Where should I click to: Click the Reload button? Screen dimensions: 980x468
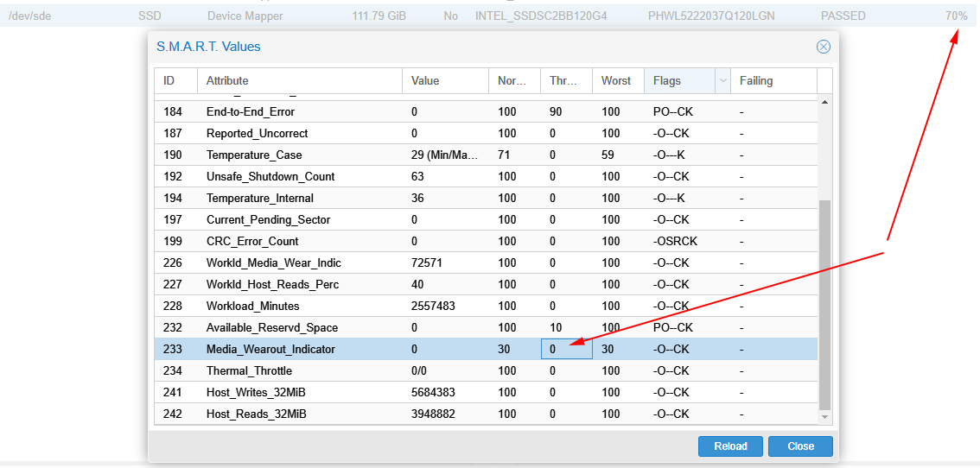[x=730, y=446]
